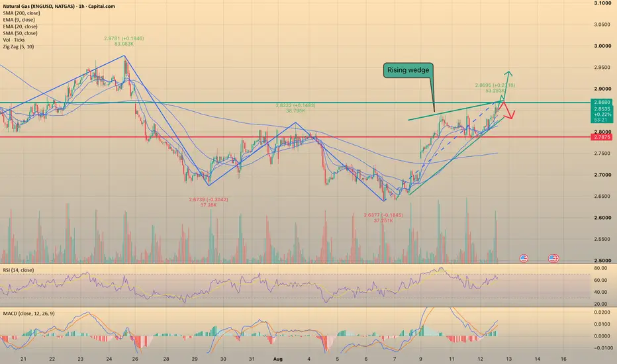Select the EMA (20, close) legend entry
This screenshot has width=617, height=364.
(x=20, y=26)
